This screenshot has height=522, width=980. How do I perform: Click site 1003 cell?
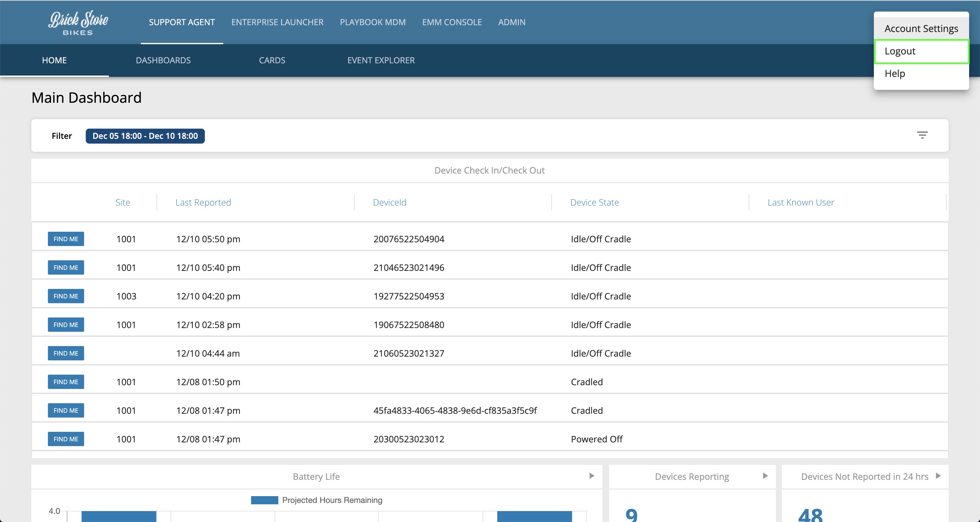(126, 296)
